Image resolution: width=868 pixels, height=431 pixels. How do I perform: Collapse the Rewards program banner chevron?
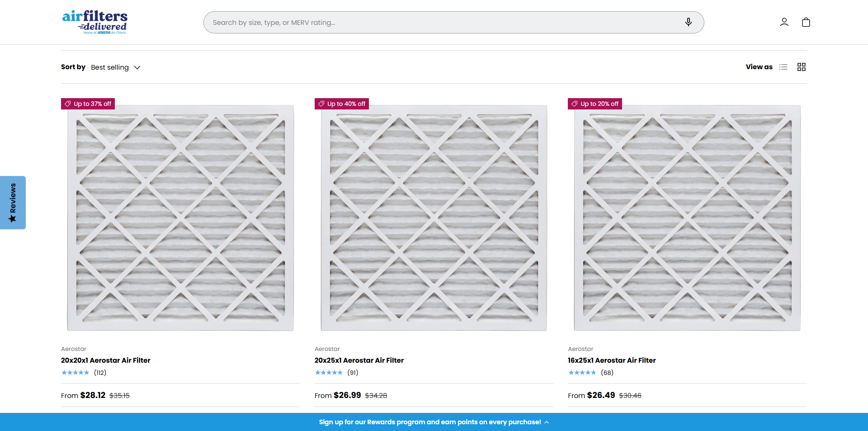pyautogui.click(x=546, y=422)
